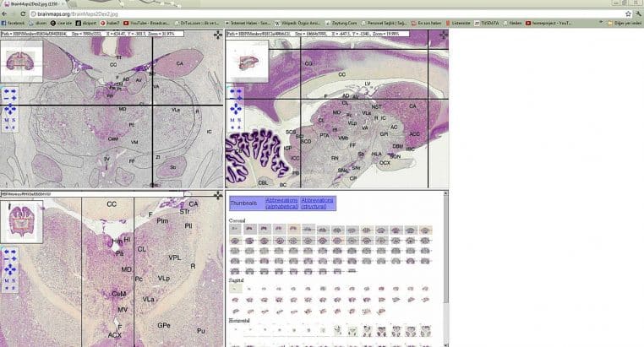Click the thumbnails panel vertical scrollbar
Viewport: 644px width, 347px height.
tap(445, 268)
